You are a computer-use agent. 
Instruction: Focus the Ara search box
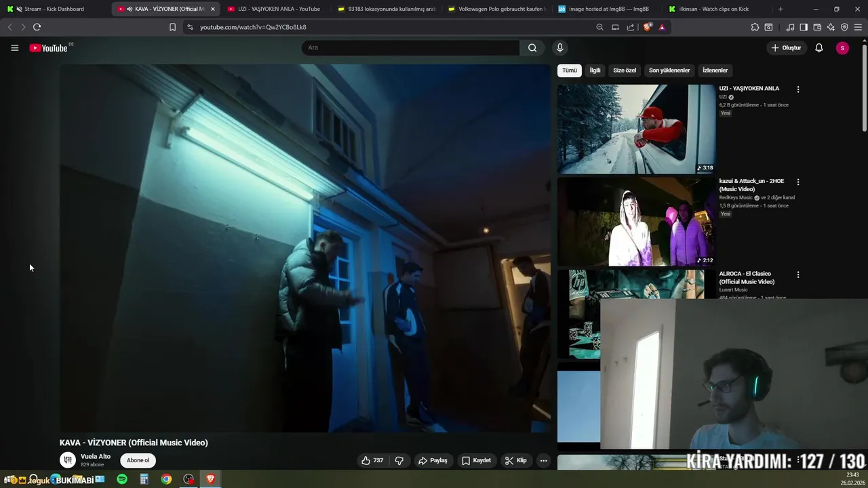(x=410, y=47)
